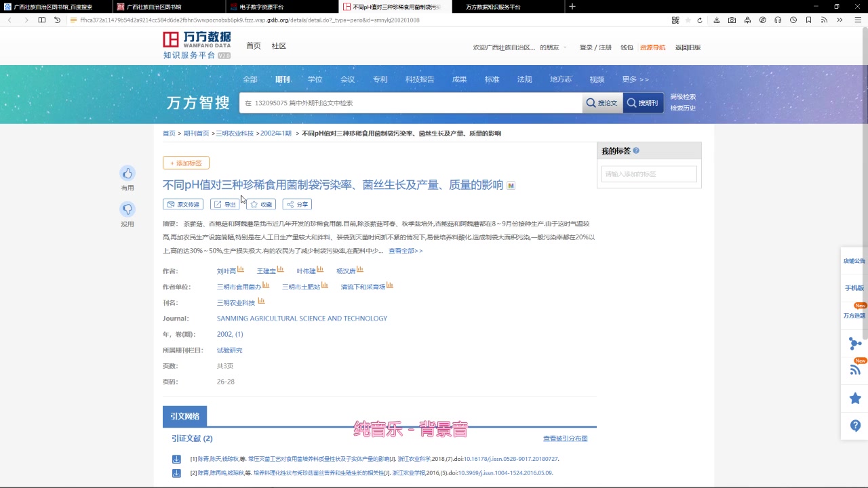The width and height of the screenshot is (868, 488).
Task: Open the 高级检索 advanced search link
Action: point(683,97)
